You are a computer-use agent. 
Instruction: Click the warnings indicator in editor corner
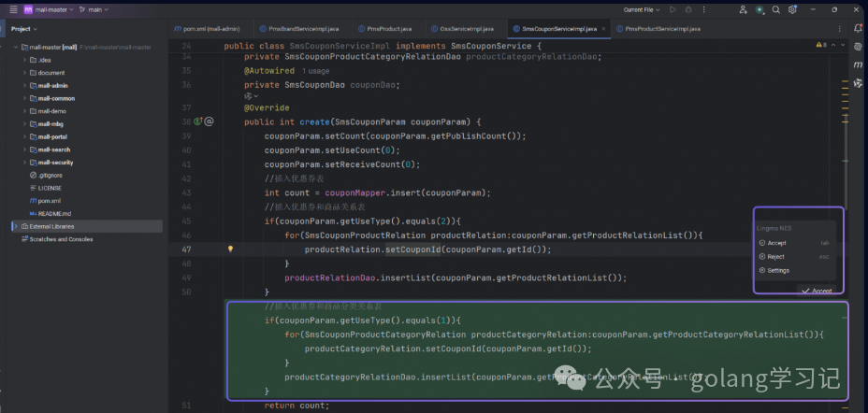click(x=821, y=45)
